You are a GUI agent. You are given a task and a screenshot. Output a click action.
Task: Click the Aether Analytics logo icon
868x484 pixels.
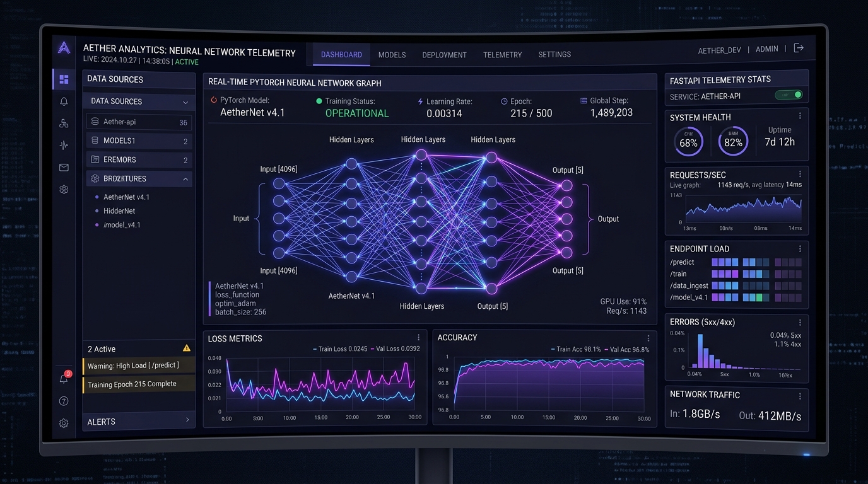tap(64, 47)
